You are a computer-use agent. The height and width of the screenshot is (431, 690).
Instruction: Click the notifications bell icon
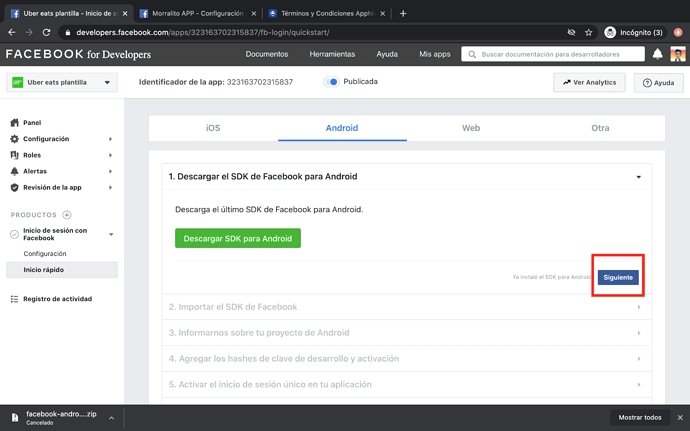click(658, 54)
